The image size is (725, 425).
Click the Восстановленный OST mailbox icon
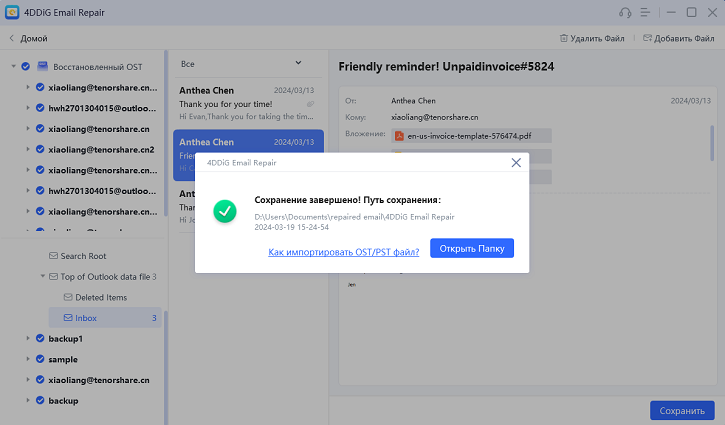pos(43,67)
